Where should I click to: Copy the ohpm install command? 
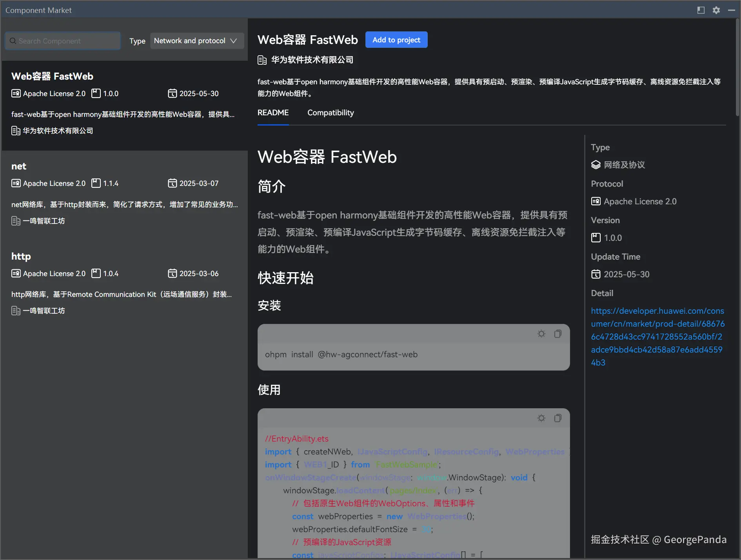(558, 333)
